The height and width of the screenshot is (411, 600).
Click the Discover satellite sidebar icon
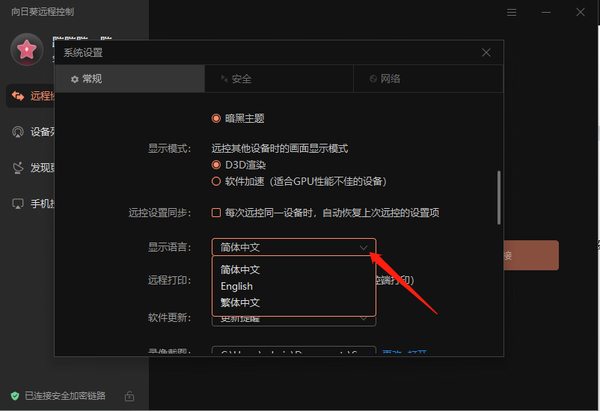18,168
